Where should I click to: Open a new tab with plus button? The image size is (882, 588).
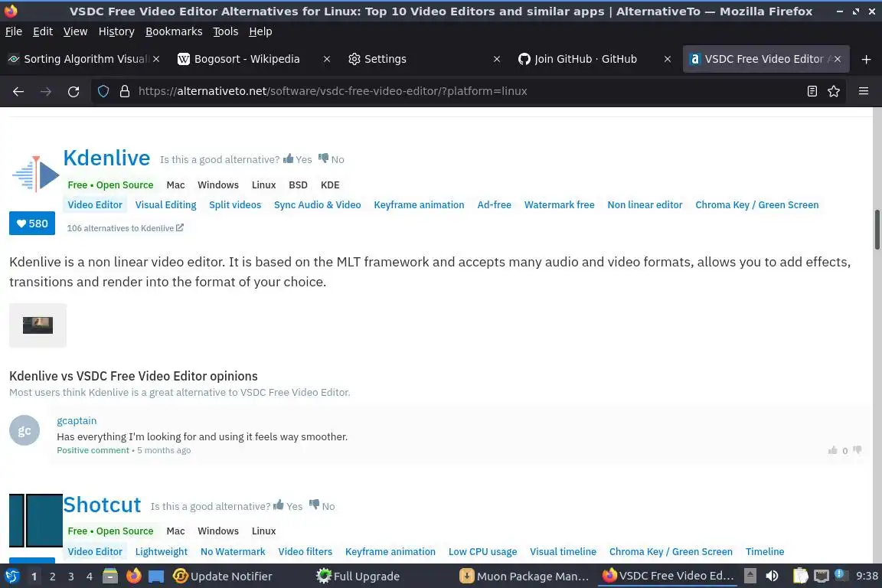(x=866, y=59)
